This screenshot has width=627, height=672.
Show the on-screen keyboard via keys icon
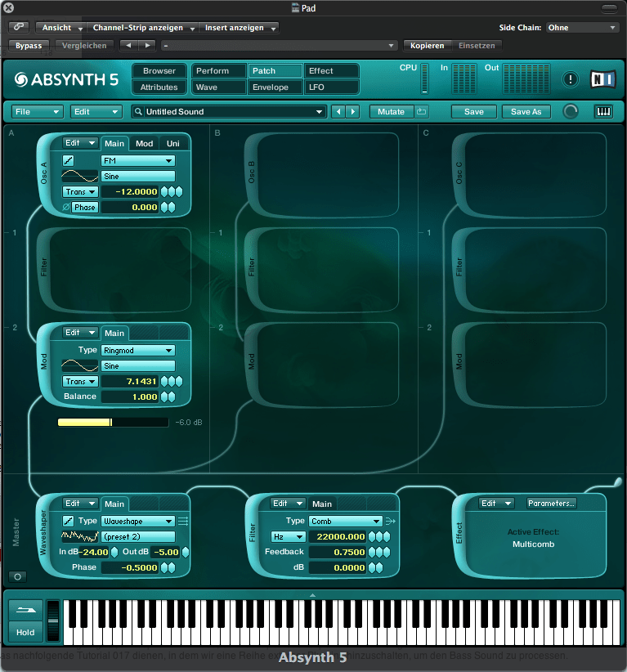point(603,111)
